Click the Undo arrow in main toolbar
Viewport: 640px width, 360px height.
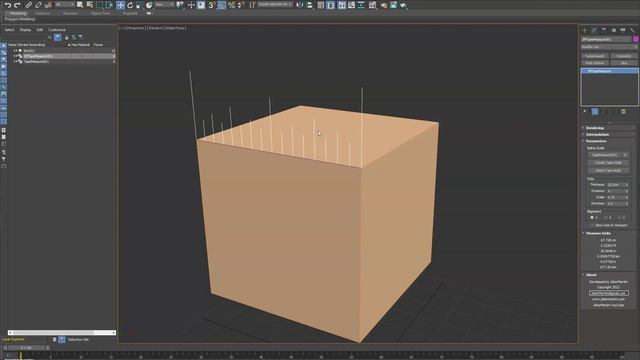click(8, 5)
